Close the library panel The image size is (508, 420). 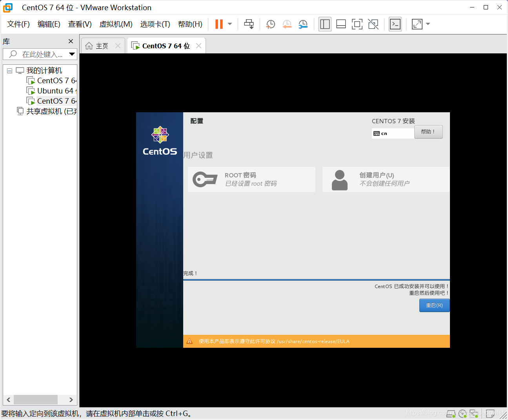tap(71, 41)
